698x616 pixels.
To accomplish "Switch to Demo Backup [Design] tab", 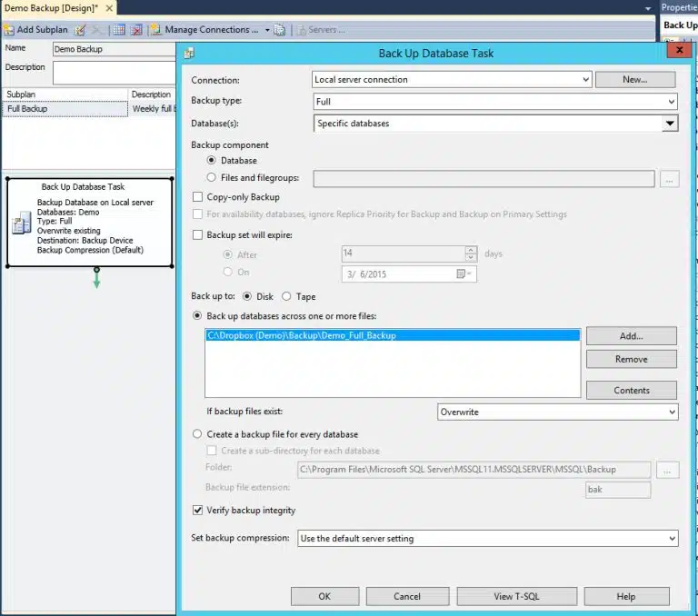I will coord(51,8).
